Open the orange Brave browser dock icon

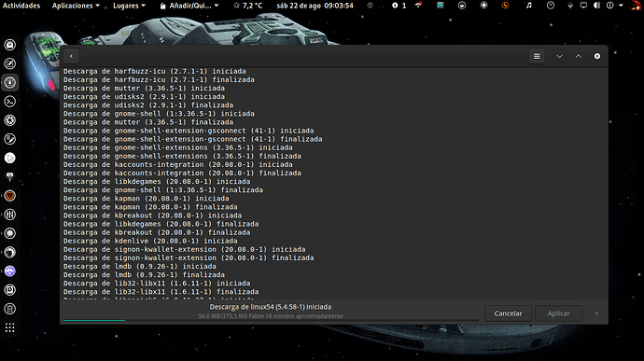point(10,196)
